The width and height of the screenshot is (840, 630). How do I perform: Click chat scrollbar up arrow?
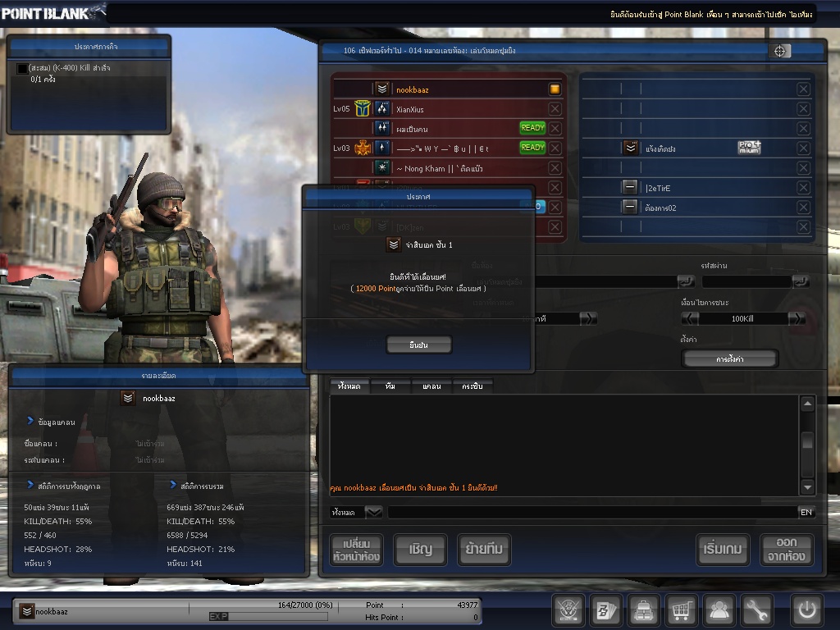pos(807,404)
